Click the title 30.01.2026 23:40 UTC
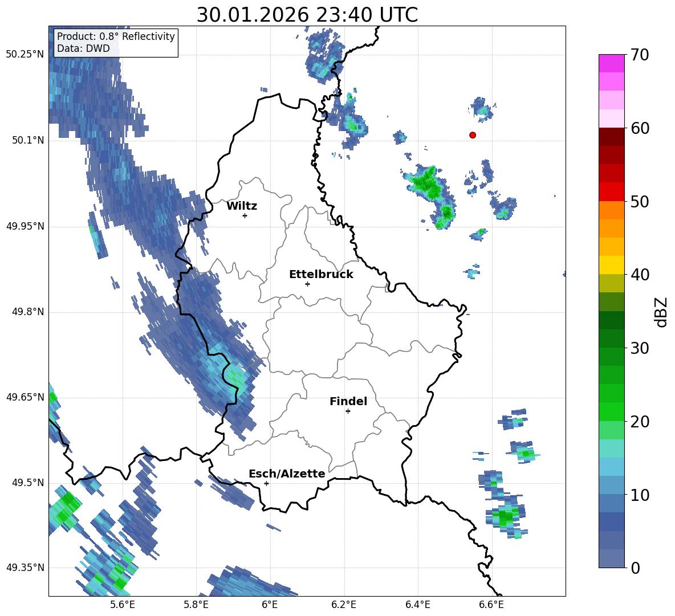The height and width of the screenshot is (616, 675). tap(307, 15)
